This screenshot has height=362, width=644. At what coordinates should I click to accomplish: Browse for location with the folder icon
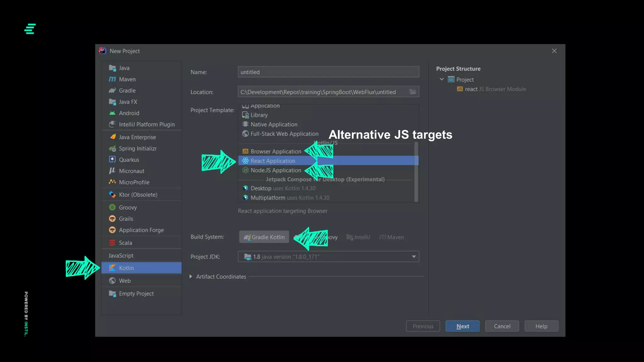click(413, 92)
